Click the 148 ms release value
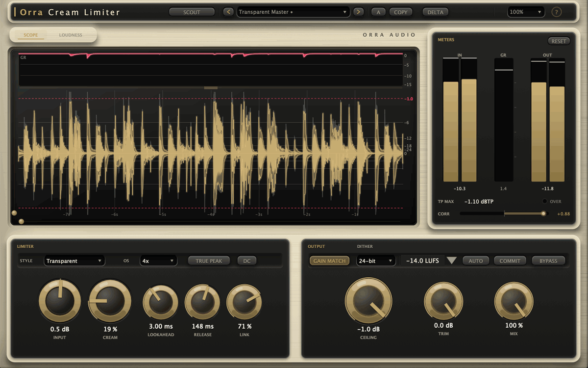The width and height of the screenshot is (588, 368). coord(202,326)
